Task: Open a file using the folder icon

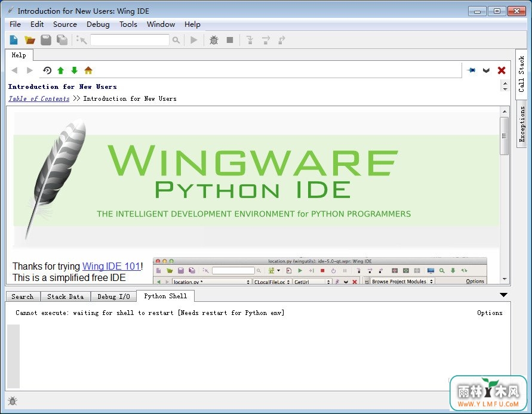Action: pos(30,40)
